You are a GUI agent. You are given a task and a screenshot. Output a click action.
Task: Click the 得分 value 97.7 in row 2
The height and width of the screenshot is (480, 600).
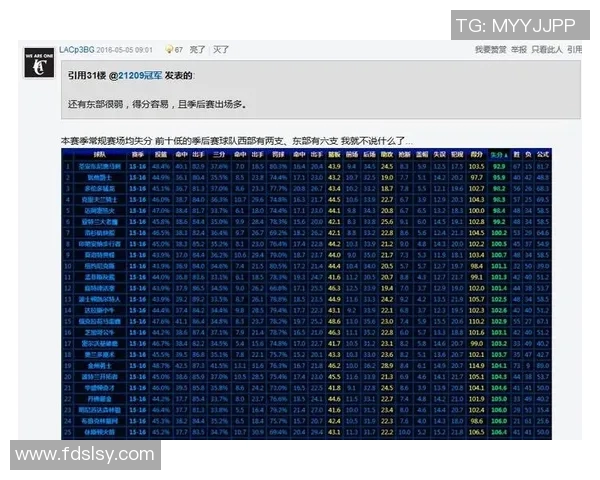pyautogui.click(x=476, y=178)
